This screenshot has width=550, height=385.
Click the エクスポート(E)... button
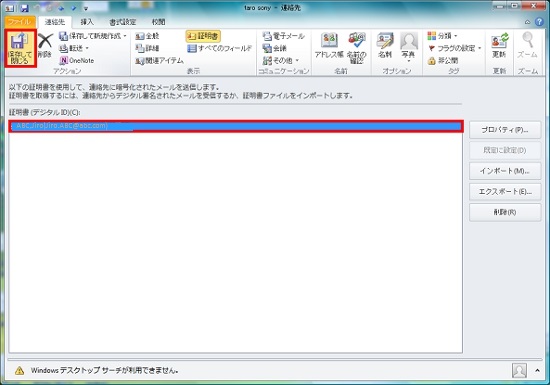(x=505, y=191)
